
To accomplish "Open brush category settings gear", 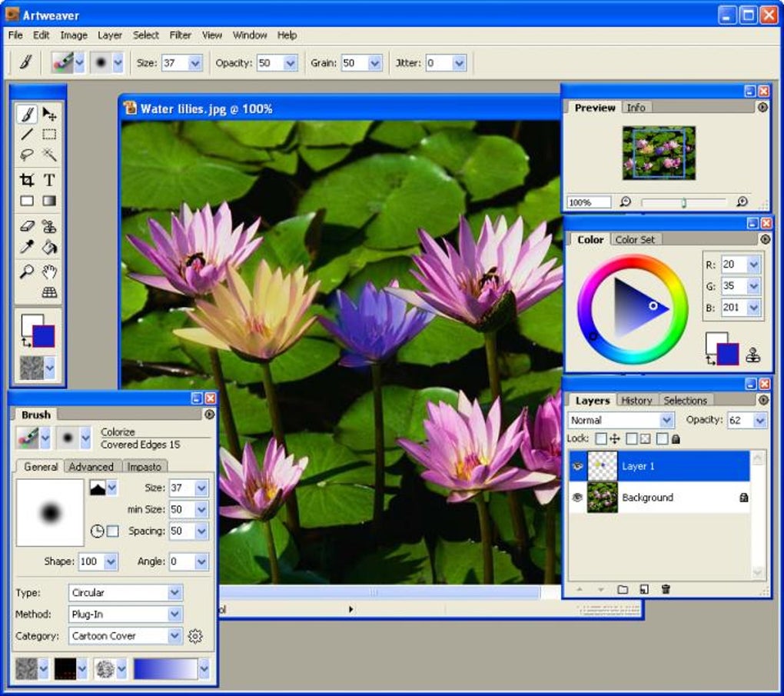I will pos(195,636).
